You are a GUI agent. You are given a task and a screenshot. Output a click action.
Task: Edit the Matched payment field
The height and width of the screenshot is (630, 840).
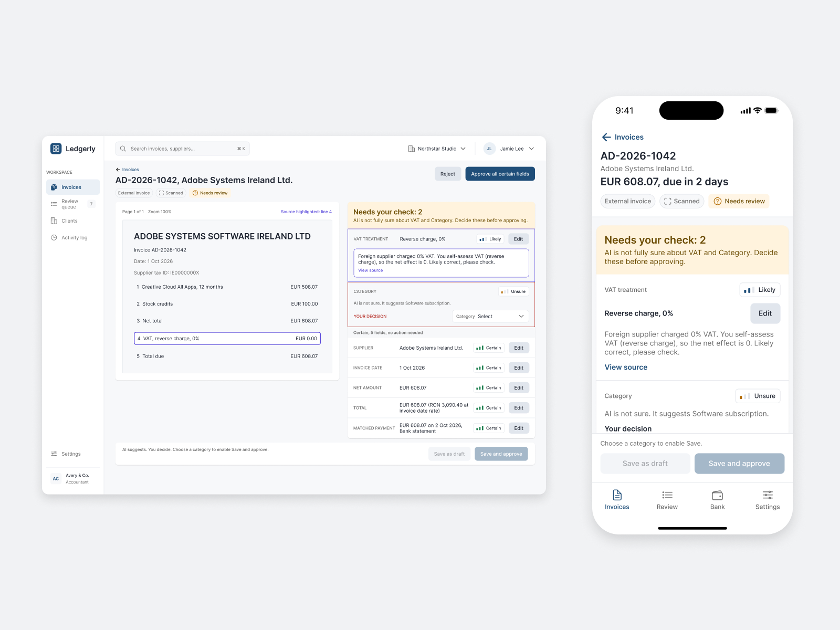click(519, 428)
